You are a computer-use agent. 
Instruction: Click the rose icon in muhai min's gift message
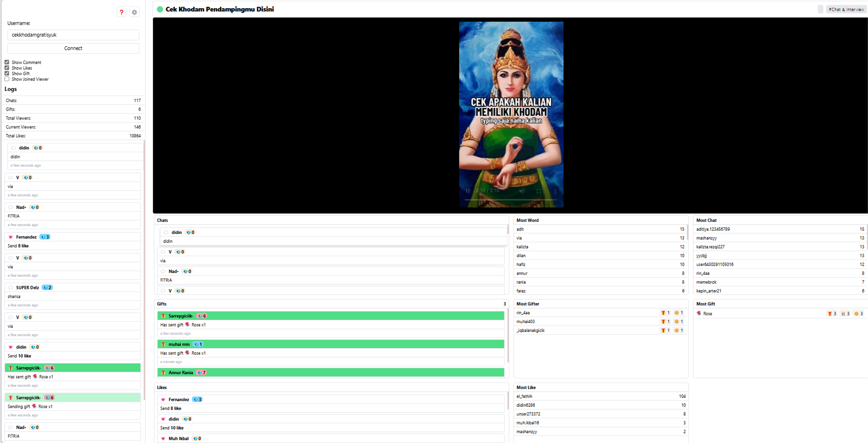click(187, 352)
